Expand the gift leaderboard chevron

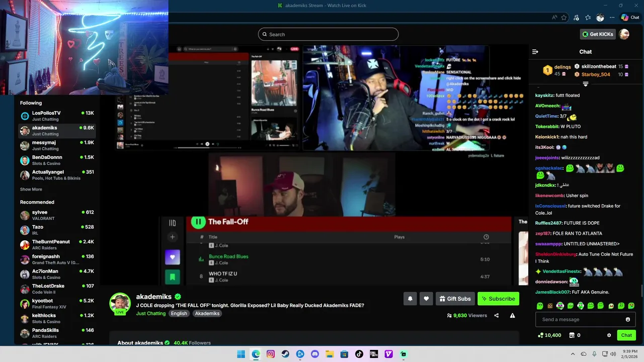click(585, 84)
